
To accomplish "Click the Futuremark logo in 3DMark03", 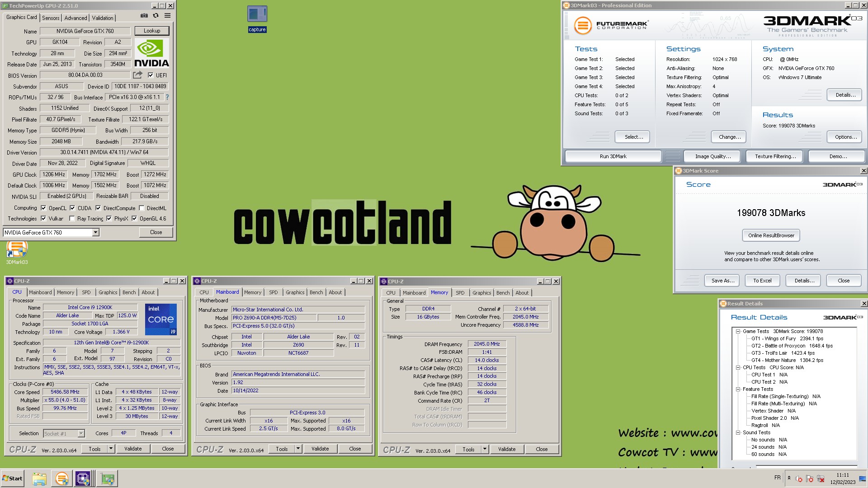I will (611, 25).
